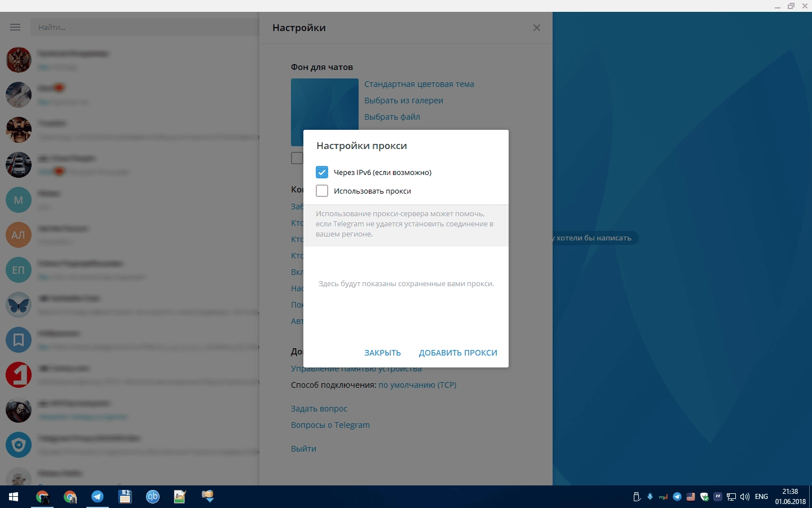Click the Safely Remove Hardware tray icon
Viewport: 812px width, 508px height.
click(x=637, y=497)
